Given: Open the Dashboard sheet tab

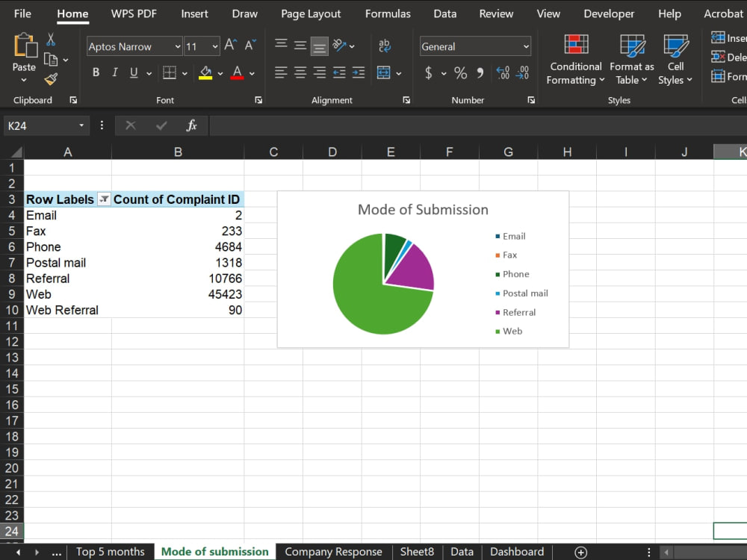Looking at the screenshot, I should tap(517, 552).
